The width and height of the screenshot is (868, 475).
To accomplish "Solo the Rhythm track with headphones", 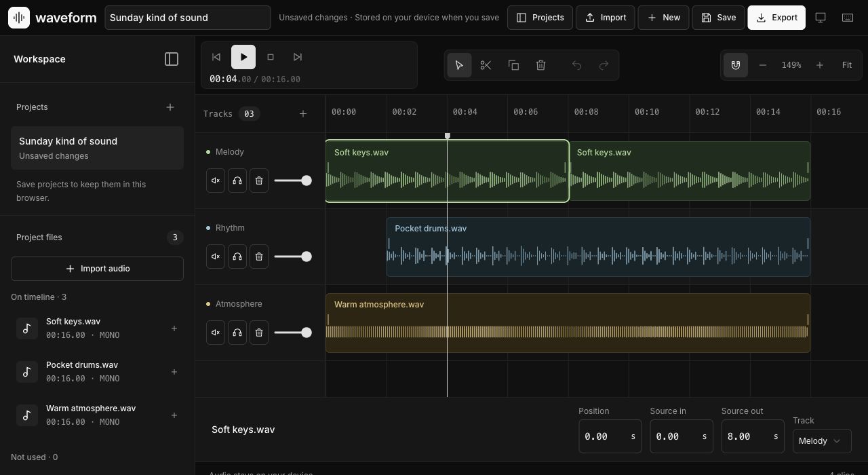I will [237, 256].
